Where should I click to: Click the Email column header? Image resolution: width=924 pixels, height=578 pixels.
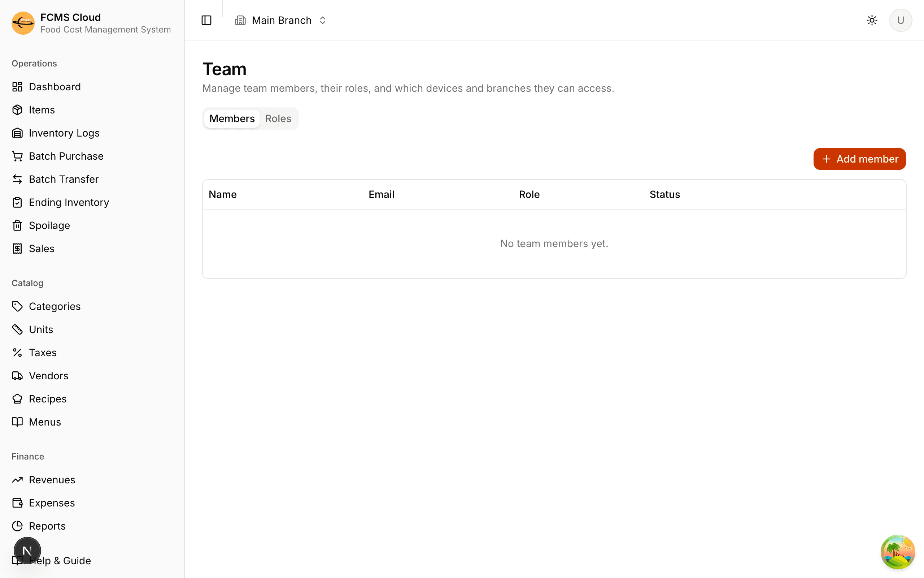381,195
